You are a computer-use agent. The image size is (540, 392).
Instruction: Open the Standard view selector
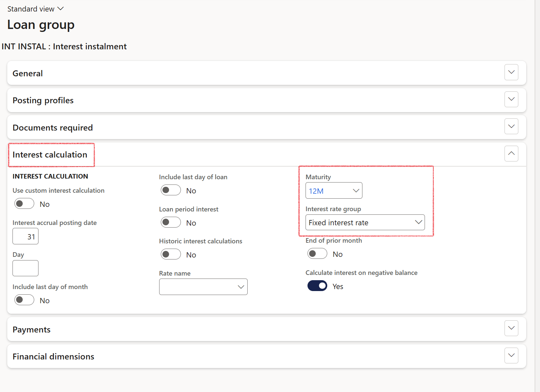click(x=36, y=9)
